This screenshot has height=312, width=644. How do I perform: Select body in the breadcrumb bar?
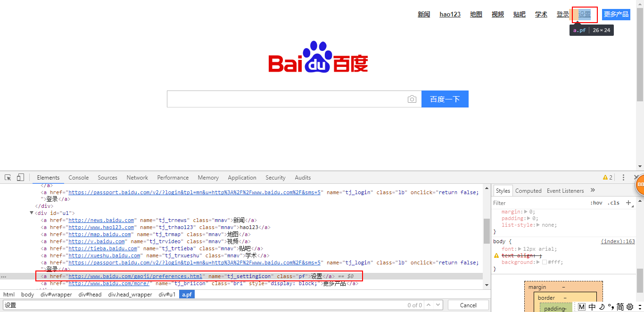coord(28,295)
